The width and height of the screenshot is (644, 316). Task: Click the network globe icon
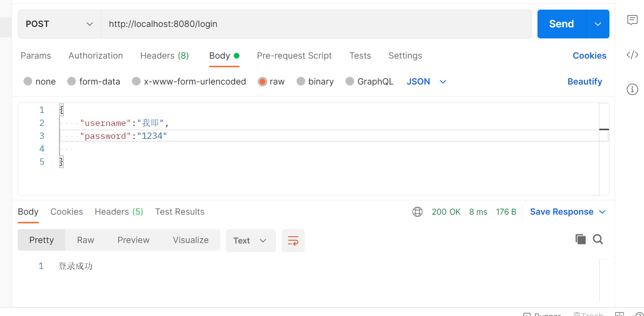417,211
